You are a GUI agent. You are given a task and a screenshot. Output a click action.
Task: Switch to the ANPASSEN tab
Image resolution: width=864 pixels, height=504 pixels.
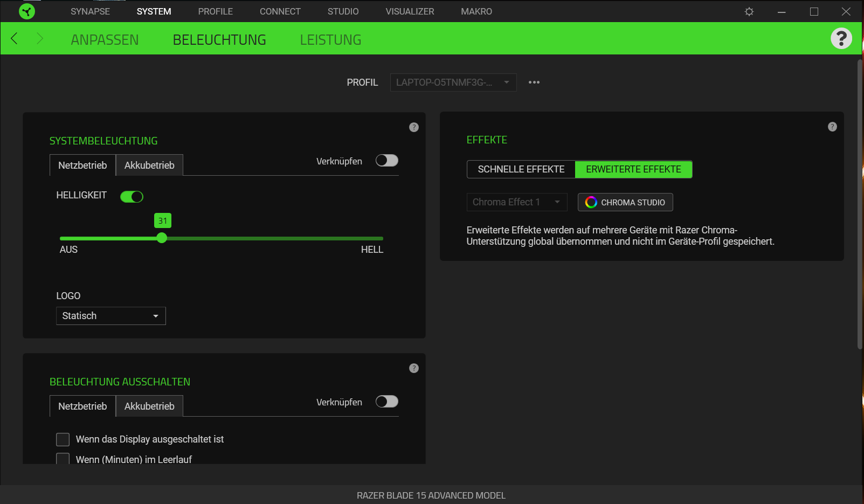point(105,40)
